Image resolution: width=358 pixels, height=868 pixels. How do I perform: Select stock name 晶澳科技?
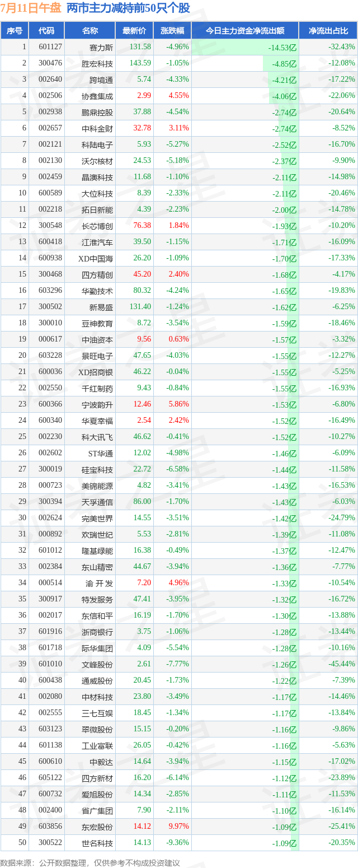click(97, 177)
